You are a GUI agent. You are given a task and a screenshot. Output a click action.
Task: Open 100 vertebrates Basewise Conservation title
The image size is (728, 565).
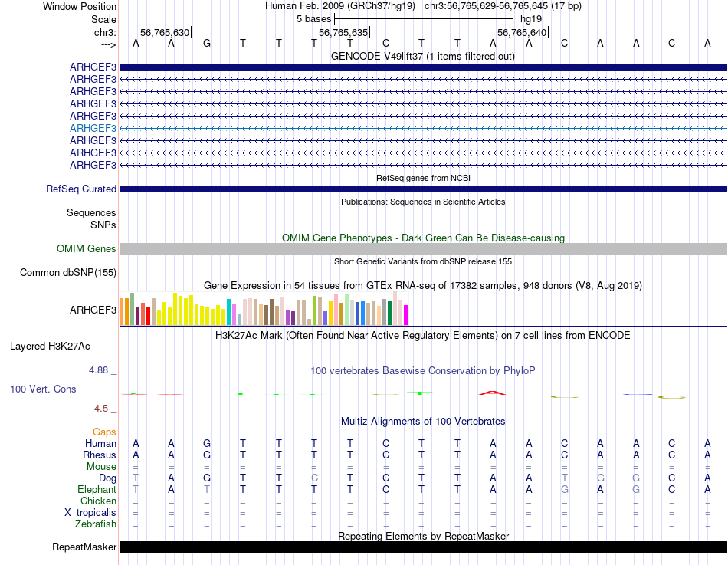coord(423,371)
